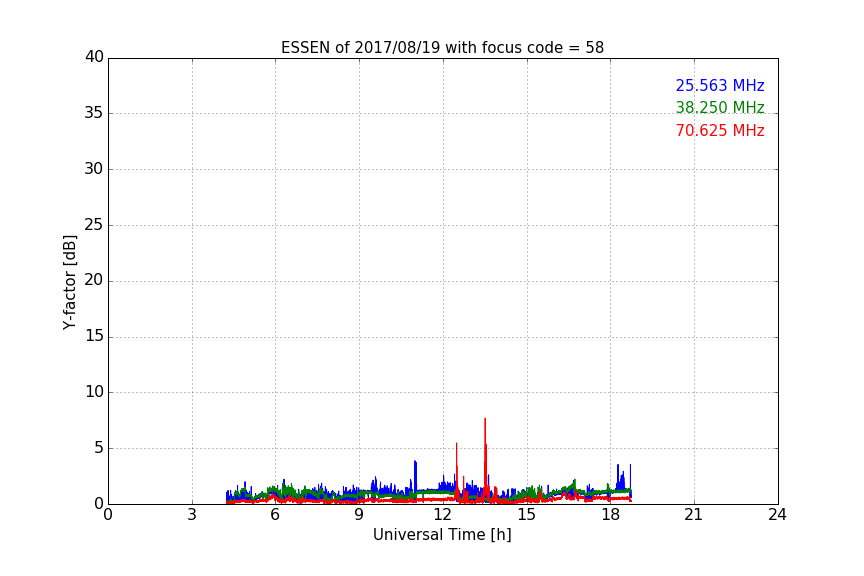Click y-axis tick label 5
The height and width of the screenshot is (576, 864).
point(99,448)
